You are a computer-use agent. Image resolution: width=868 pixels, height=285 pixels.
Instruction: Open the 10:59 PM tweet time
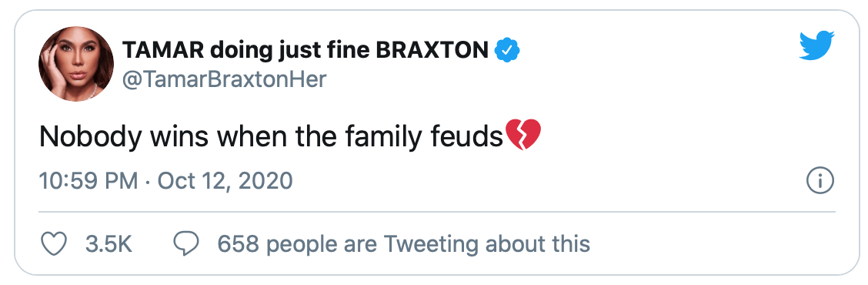(88, 181)
